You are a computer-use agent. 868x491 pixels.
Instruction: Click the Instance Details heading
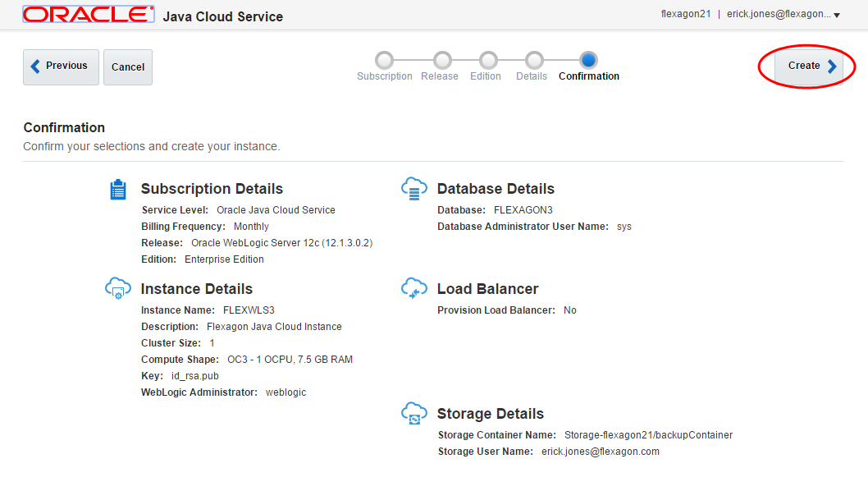pos(197,289)
